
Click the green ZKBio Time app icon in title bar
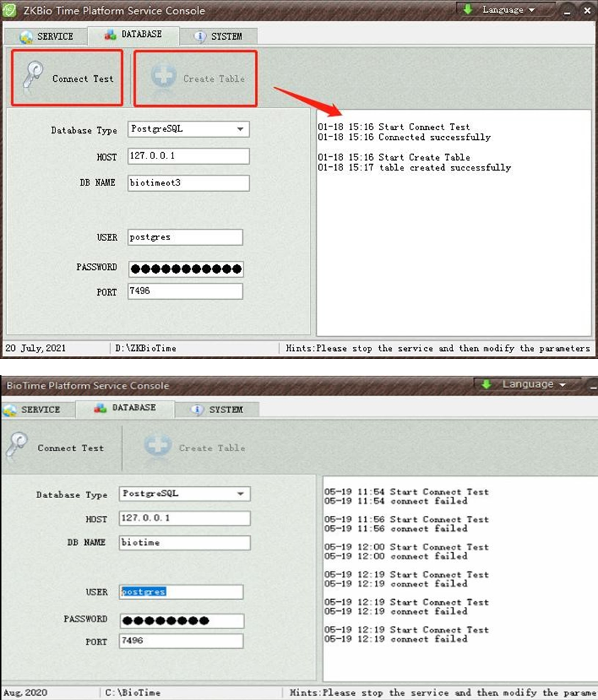pos(10,11)
